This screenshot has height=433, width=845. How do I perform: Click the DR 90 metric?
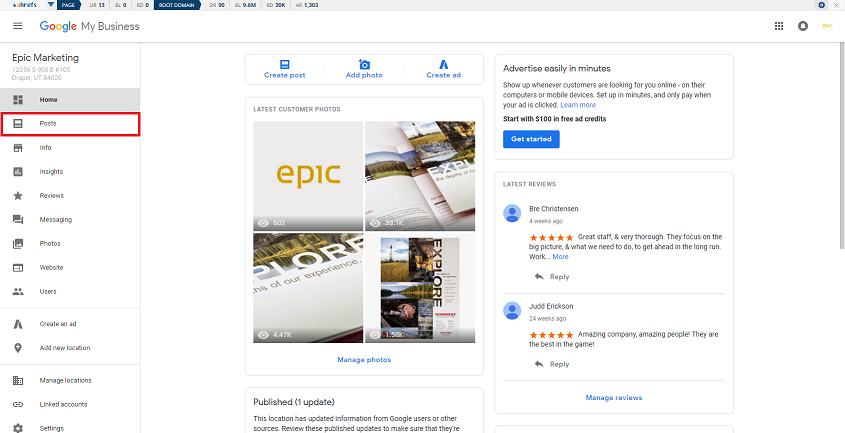point(218,5)
